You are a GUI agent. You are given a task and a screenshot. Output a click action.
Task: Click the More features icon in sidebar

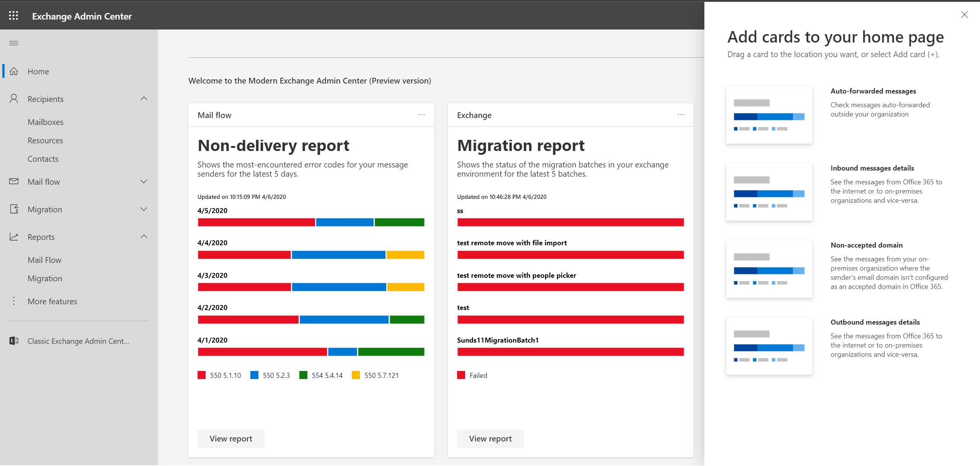coord(13,301)
